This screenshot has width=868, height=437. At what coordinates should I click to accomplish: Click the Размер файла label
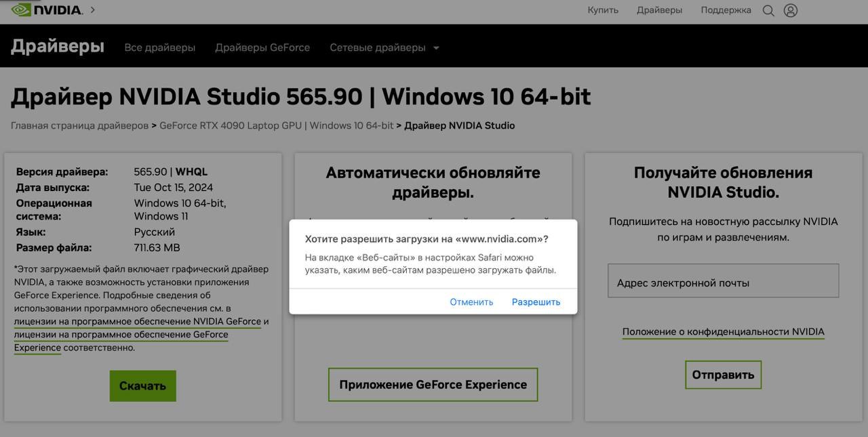click(54, 248)
